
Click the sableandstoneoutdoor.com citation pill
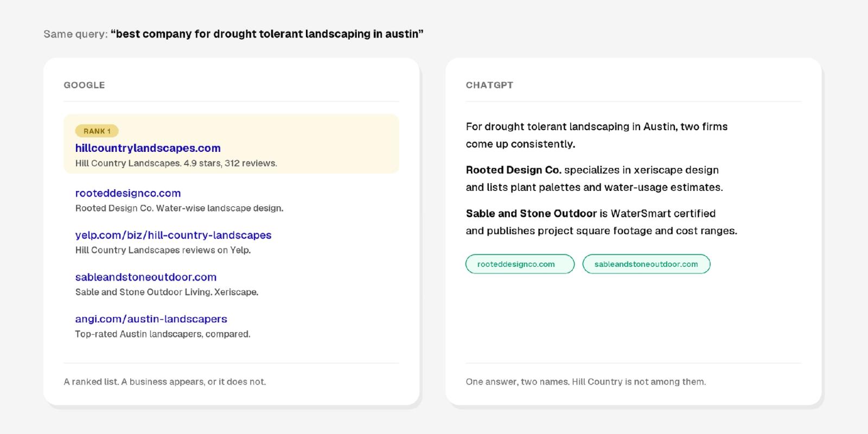pyautogui.click(x=646, y=264)
